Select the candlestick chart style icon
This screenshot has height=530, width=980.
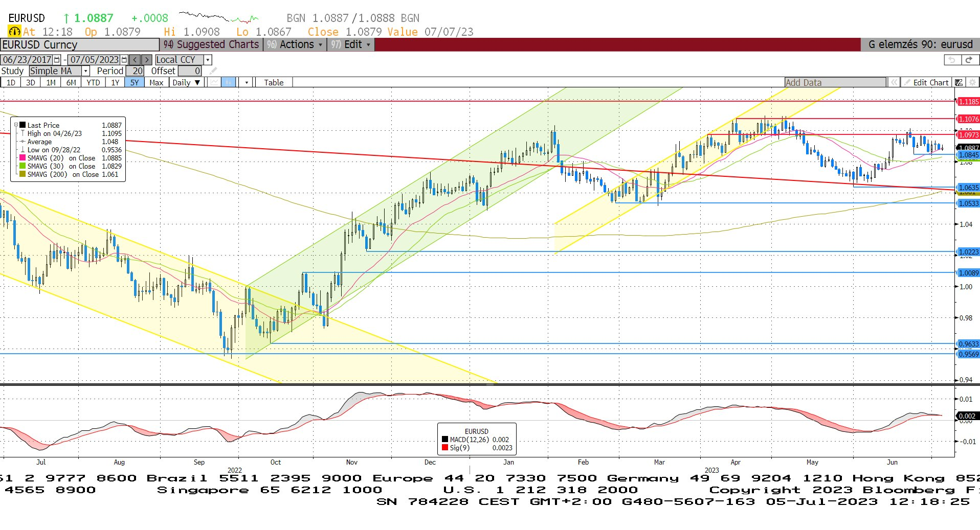pos(229,82)
